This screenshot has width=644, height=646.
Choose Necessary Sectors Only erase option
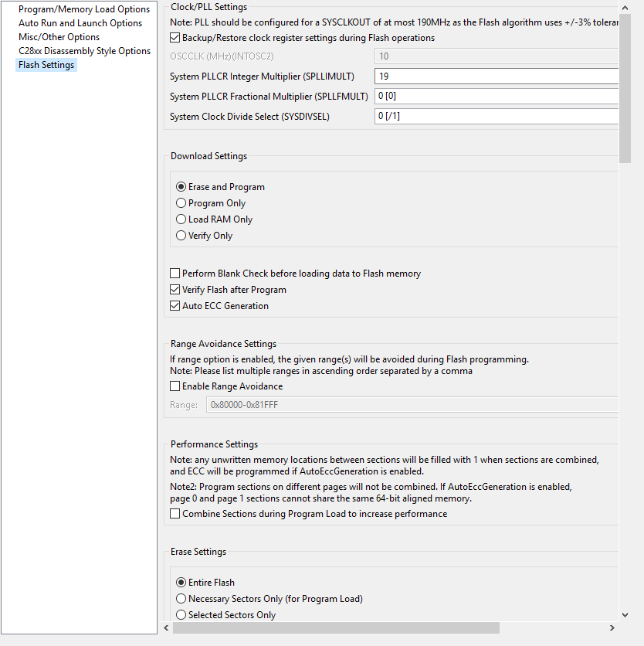(181, 599)
